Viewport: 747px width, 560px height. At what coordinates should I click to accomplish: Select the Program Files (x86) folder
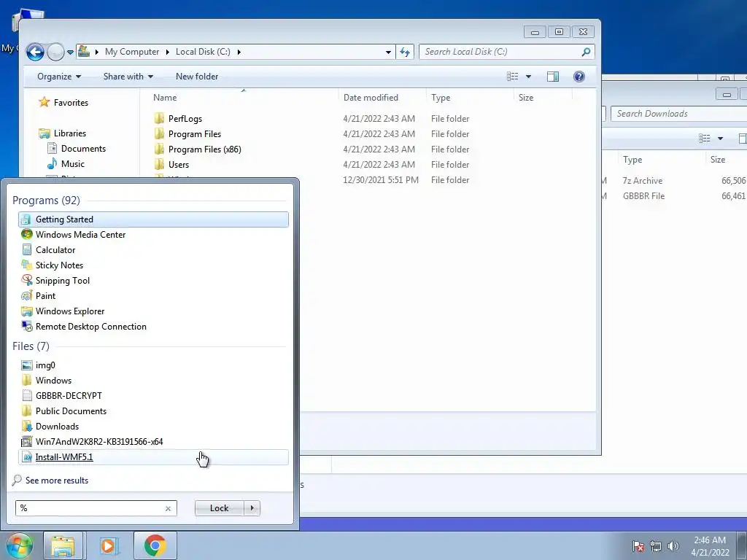(204, 149)
